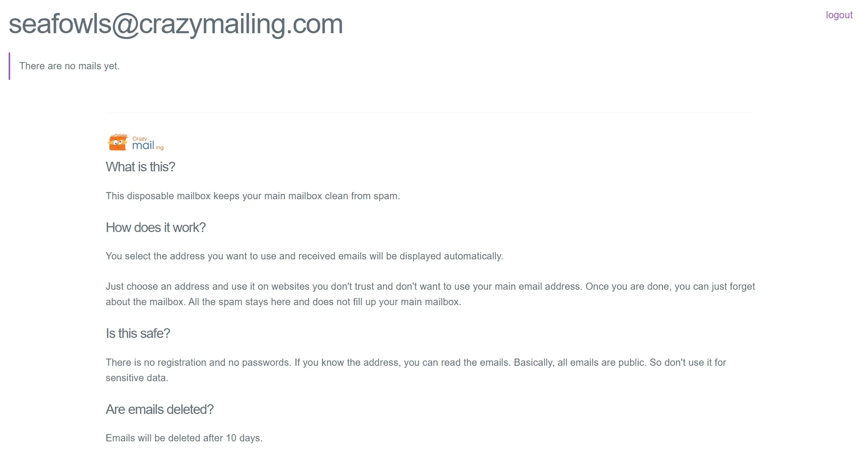Image resolution: width=868 pixels, height=450 pixels.
Task: Click the purple bar beside the mail notice
Action: coord(9,66)
